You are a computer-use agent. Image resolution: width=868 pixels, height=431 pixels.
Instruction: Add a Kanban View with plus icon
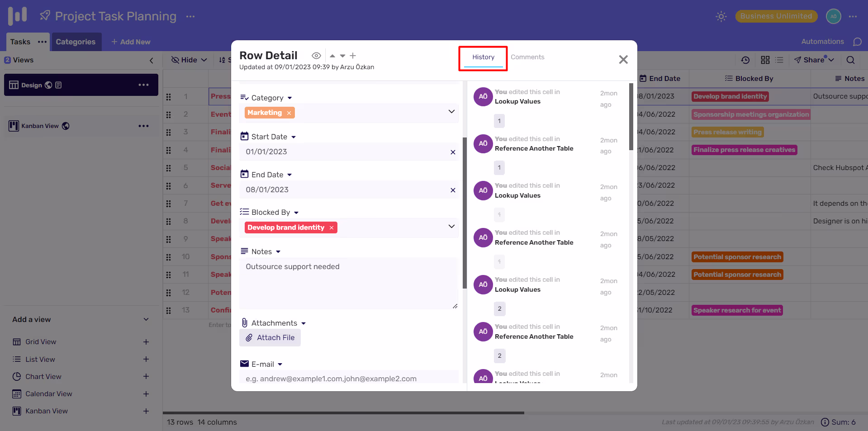point(146,411)
